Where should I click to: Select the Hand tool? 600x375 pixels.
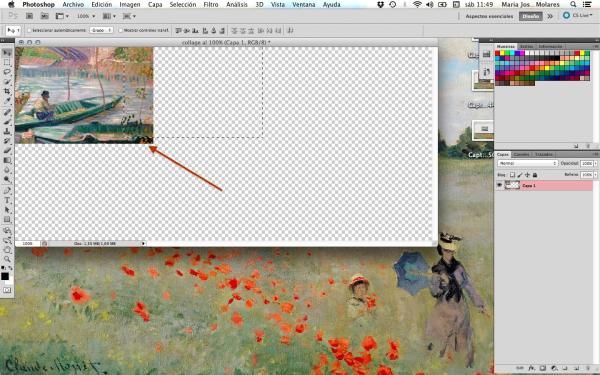click(7, 250)
